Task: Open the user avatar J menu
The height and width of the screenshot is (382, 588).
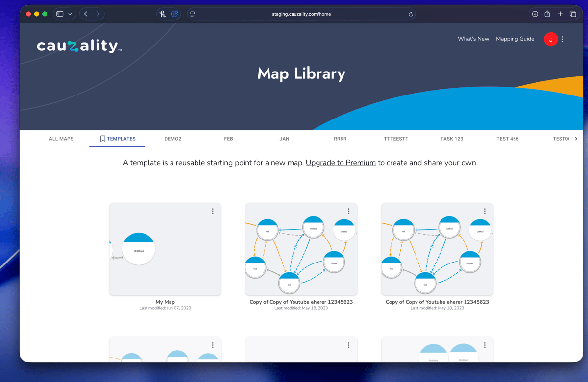Action: coord(551,39)
